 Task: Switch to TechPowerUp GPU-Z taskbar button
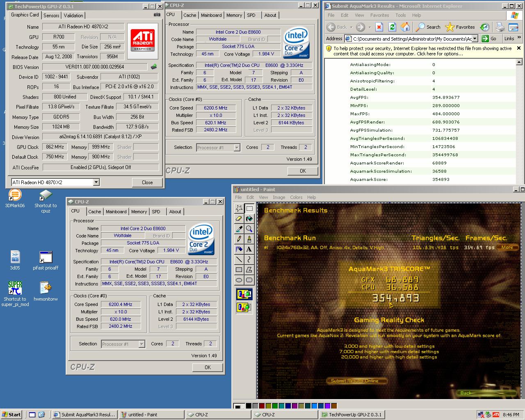353,414
